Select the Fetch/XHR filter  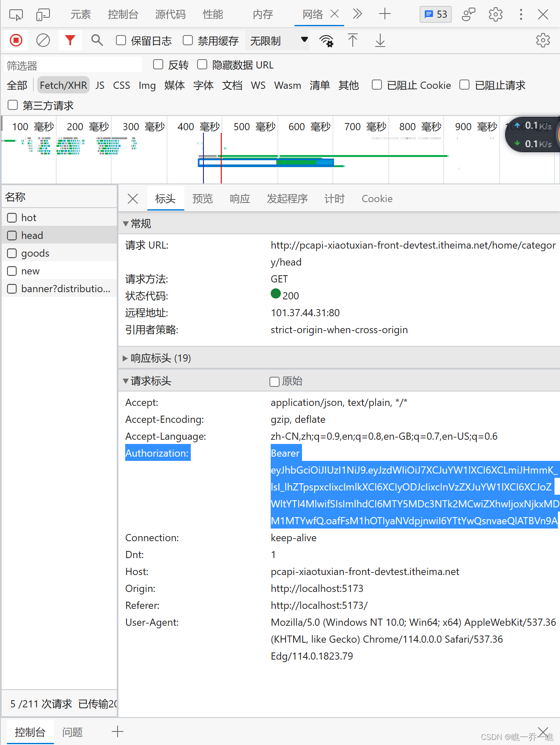(x=63, y=85)
